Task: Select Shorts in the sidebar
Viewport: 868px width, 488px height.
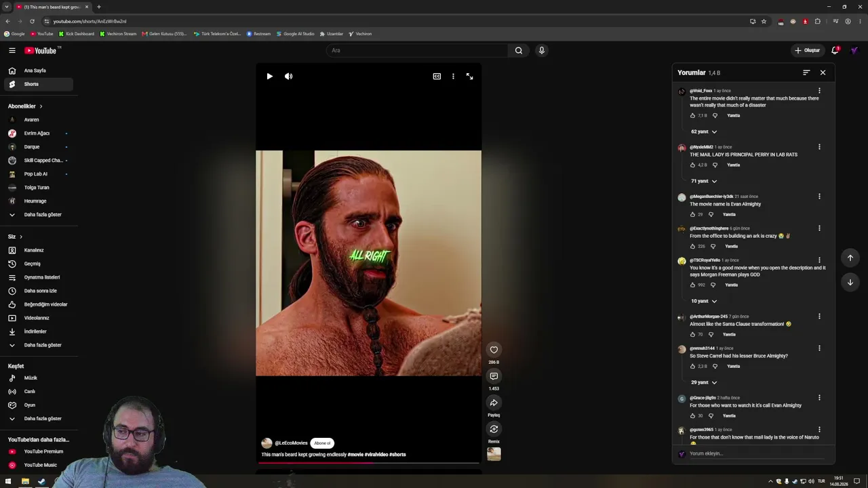Action: pyautogui.click(x=40, y=84)
